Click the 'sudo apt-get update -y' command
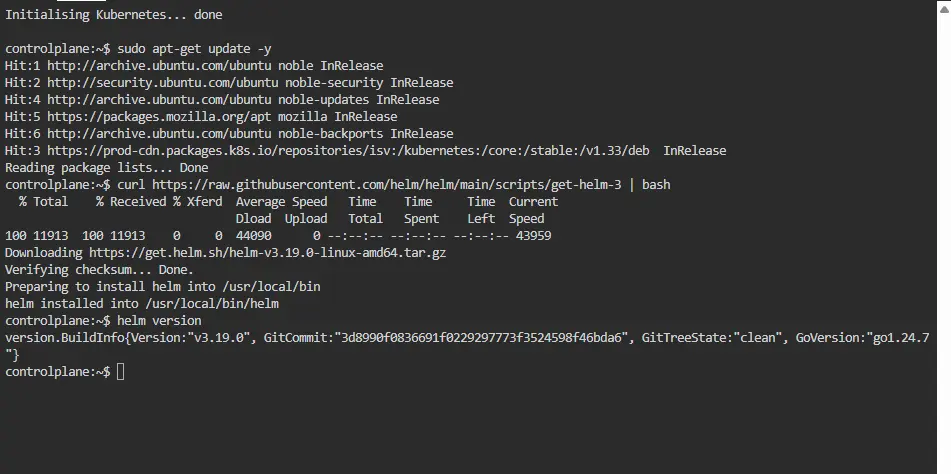Image resolution: width=951 pixels, height=474 pixels. point(194,49)
